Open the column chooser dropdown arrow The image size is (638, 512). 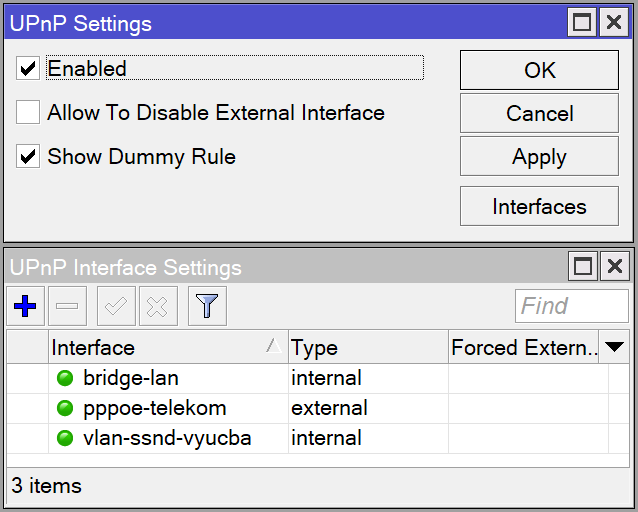pyautogui.click(x=615, y=347)
